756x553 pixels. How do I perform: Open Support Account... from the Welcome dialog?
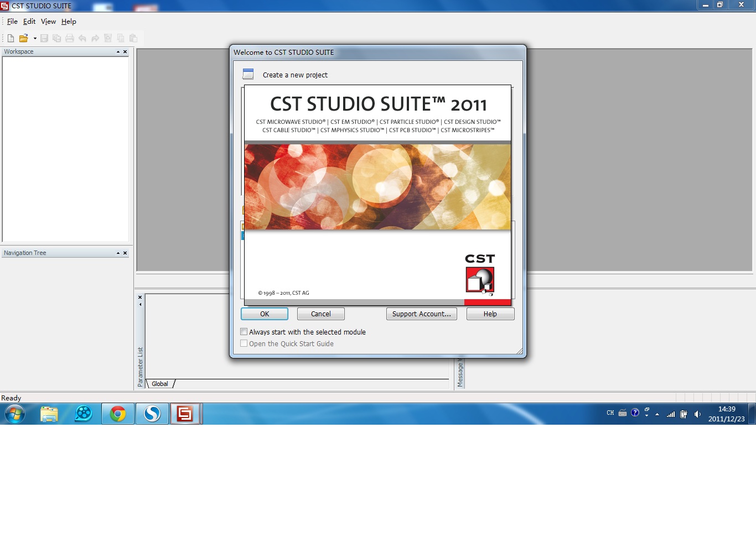pos(422,314)
